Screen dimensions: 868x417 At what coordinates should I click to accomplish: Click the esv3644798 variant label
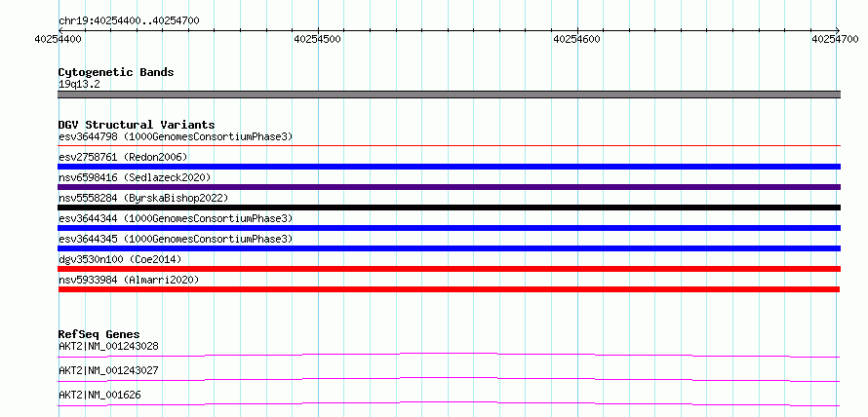coord(176,136)
